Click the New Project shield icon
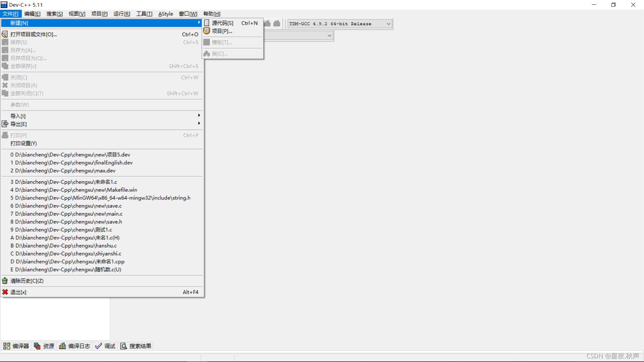Image resolution: width=644 pixels, height=362 pixels. (207, 31)
